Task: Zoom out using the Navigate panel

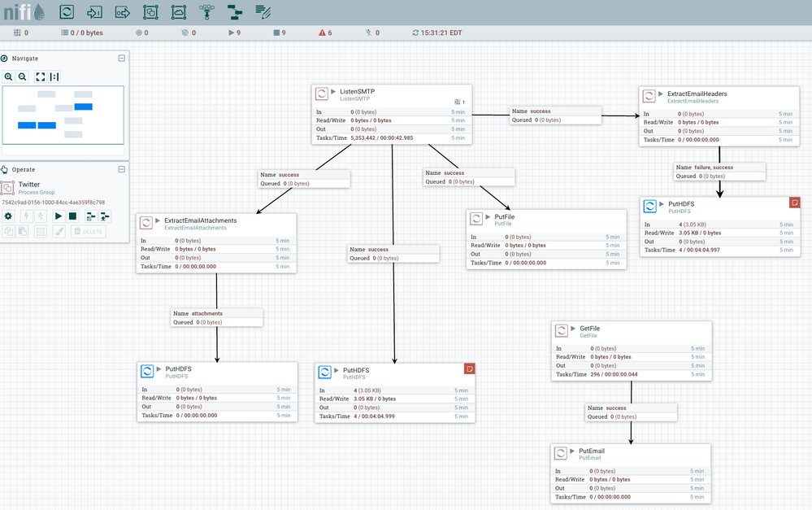Action: pos(22,76)
